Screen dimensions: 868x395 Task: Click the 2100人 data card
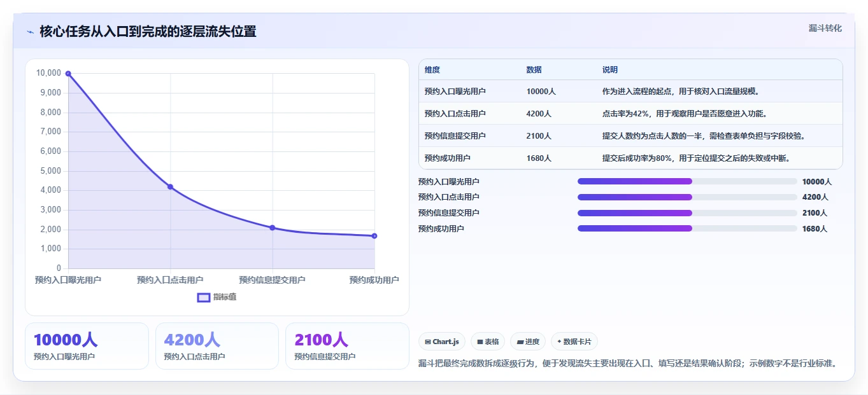(x=347, y=346)
